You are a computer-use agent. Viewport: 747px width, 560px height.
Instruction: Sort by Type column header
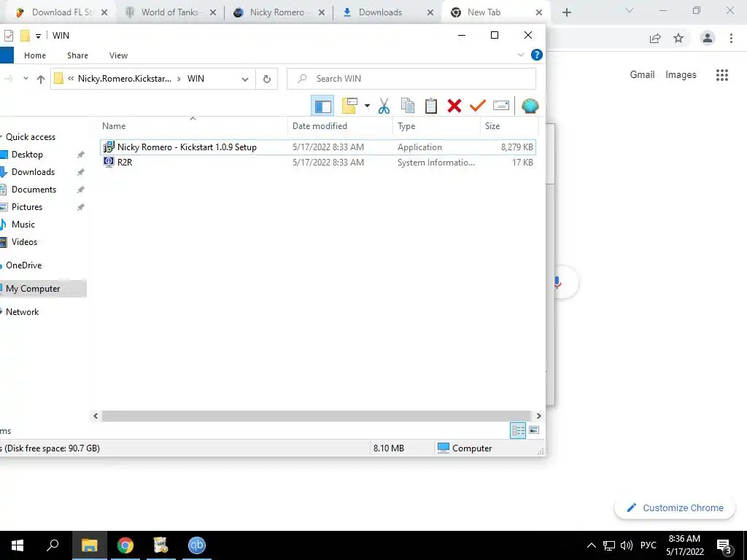click(436, 125)
